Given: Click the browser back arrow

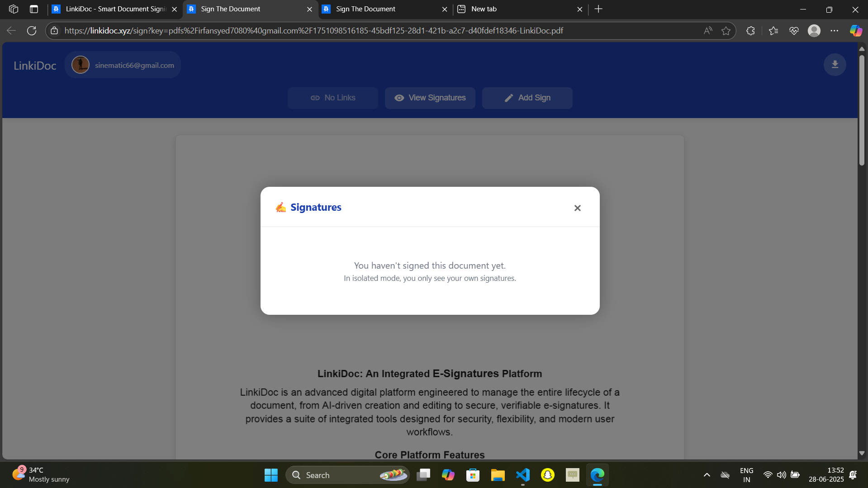Looking at the screenshot, I should (x=11, y=31).
